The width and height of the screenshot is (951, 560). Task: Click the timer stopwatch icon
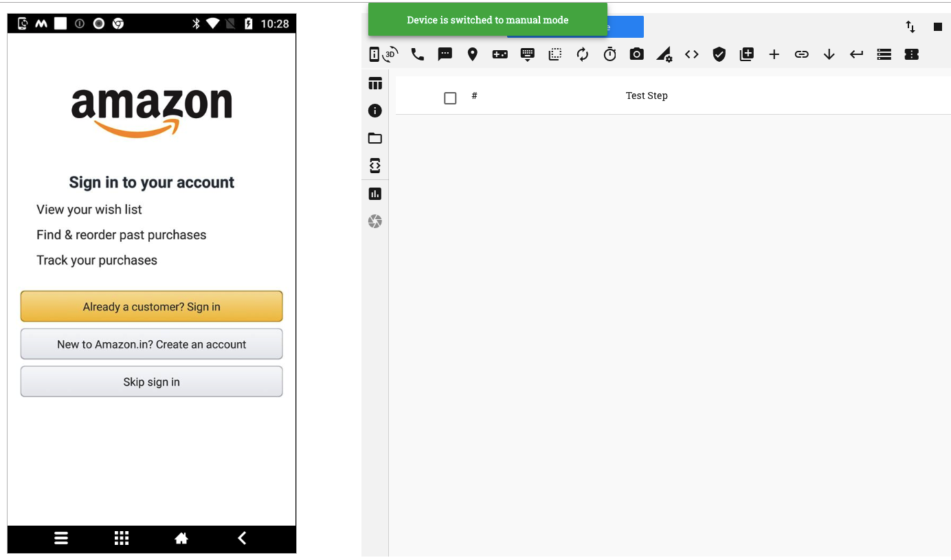[609, 54]
